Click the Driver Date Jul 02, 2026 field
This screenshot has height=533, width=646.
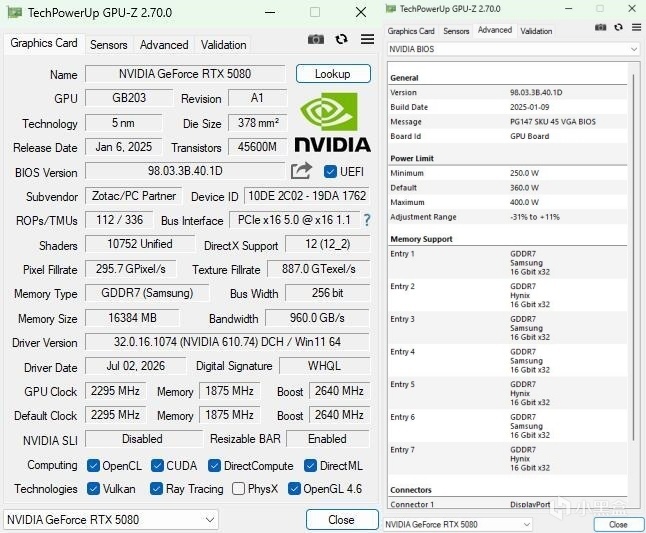click(x=136, y=366)
